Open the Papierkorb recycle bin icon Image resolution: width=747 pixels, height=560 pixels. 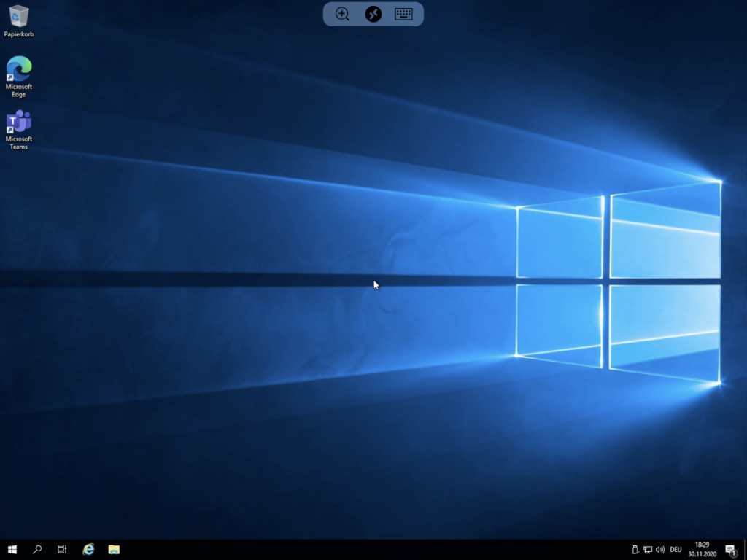point(18,16)
